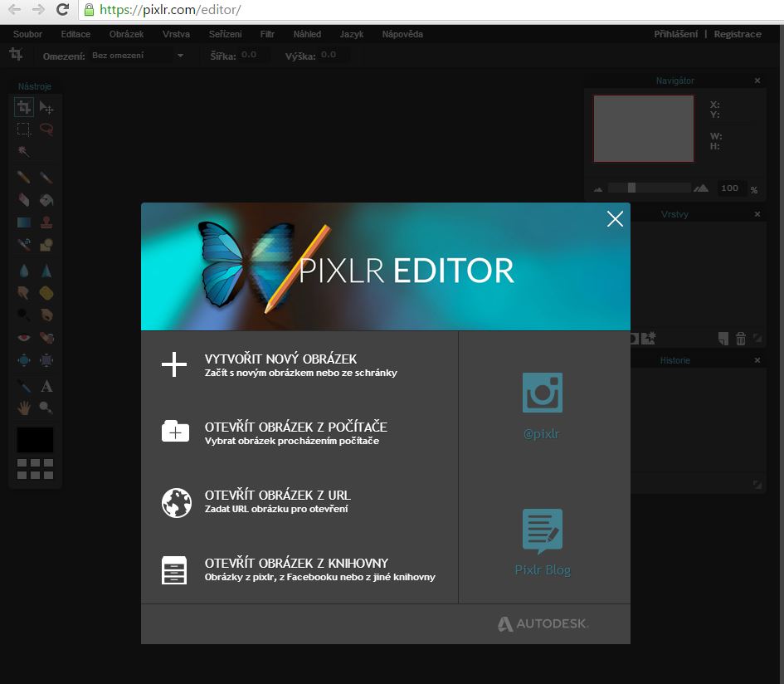
Task: Choose Vytvořit nový obrázek option
Action: click(x=299, y=364)
